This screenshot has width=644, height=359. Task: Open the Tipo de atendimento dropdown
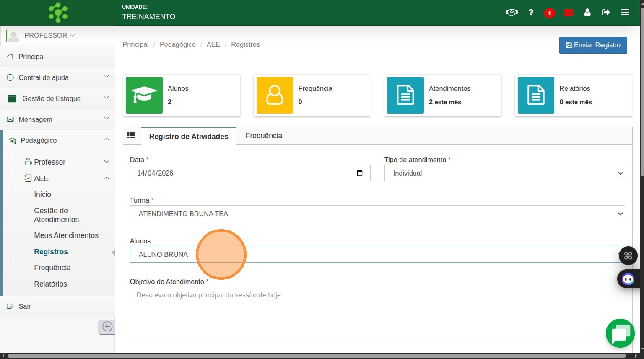(x=504, y=173)
